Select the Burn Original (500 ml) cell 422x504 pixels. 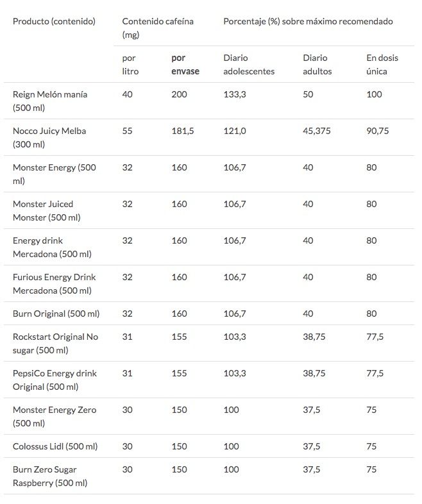56,314
